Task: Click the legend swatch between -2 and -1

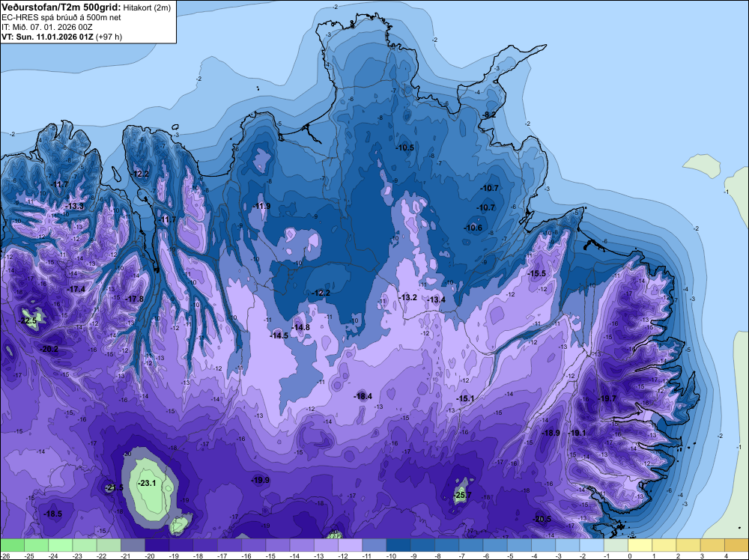Action: (592, 545)
